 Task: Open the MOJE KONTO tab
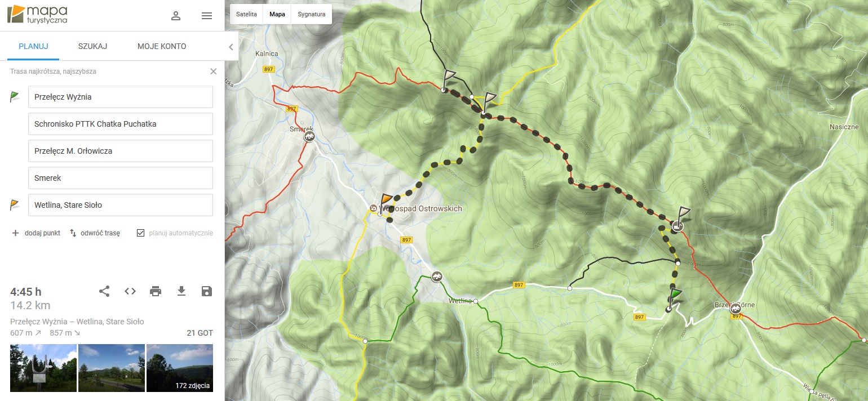pos(162,46)
